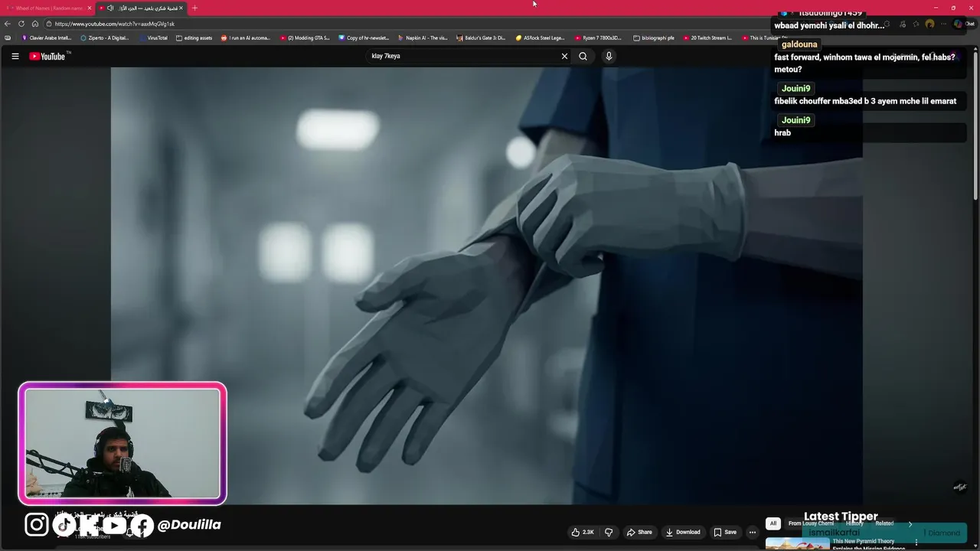Go back in browser history
This screenshot has height=551, width=980.
pyautogui.click(x=8, y=24)
